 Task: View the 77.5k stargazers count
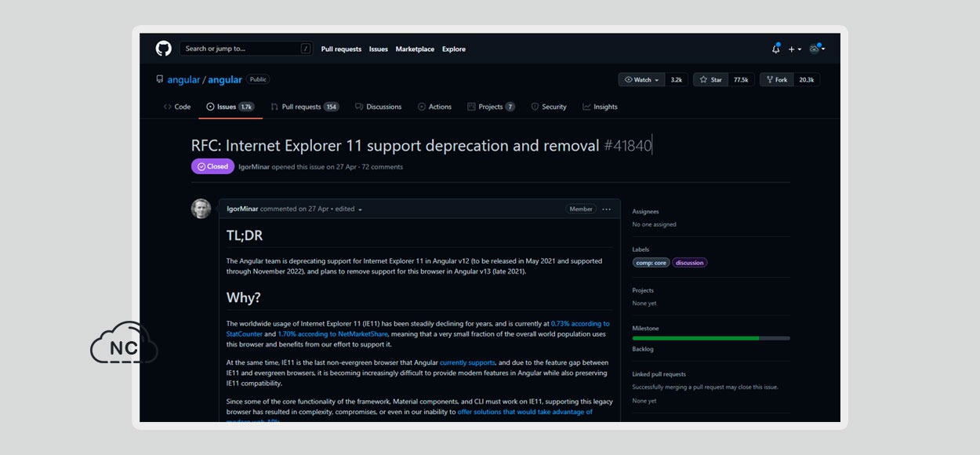pyautogui.click(x=741, y=80)
